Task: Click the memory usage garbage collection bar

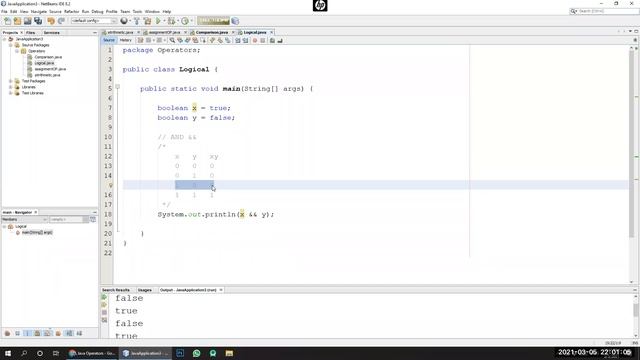Action: coord(213,21)
